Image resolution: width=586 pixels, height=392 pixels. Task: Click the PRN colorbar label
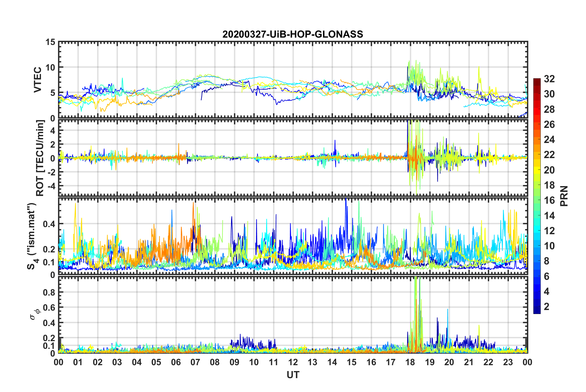click(564, 196)
